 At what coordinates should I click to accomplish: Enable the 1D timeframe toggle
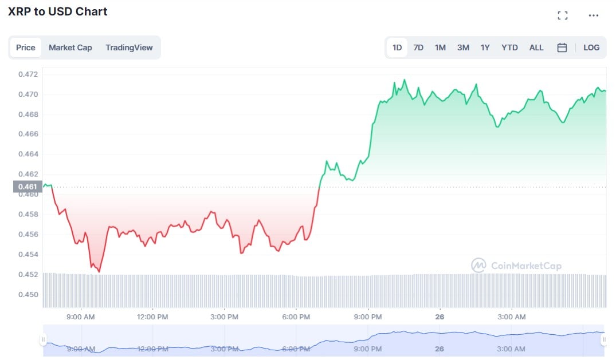397,48
